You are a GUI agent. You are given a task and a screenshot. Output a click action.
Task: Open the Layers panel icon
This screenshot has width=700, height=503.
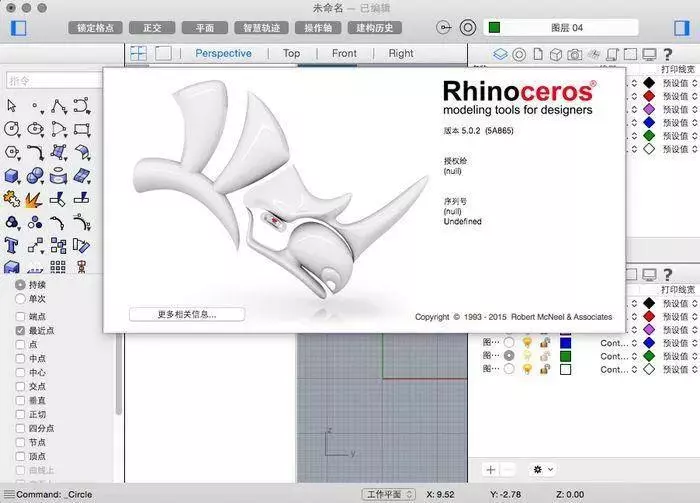tap(501, 53)
